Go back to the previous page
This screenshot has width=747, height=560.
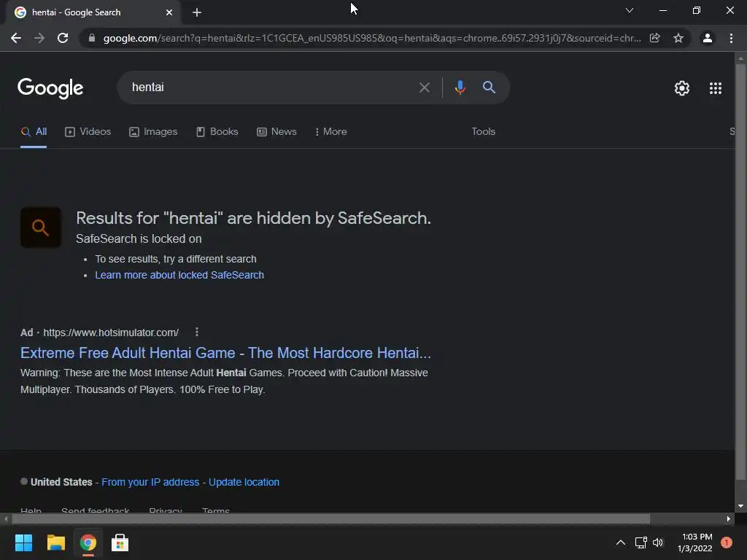point(16,38)
